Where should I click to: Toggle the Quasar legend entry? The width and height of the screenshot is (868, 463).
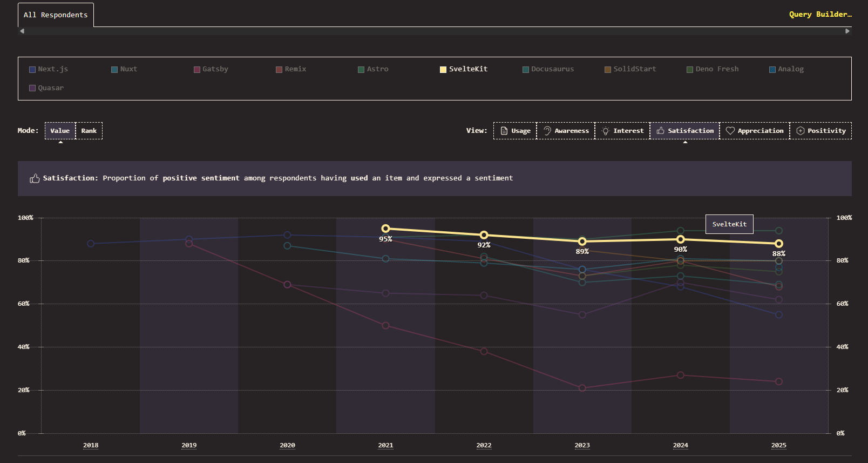46,88
